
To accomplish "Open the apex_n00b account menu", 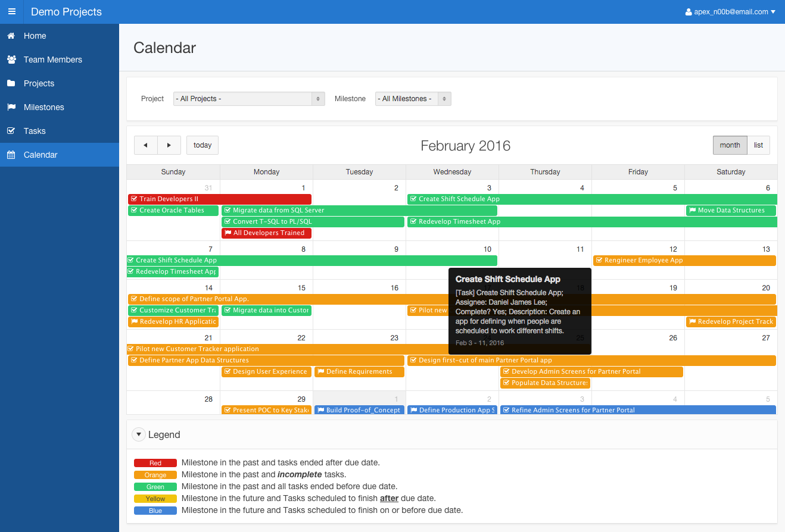I will point(730,11).
